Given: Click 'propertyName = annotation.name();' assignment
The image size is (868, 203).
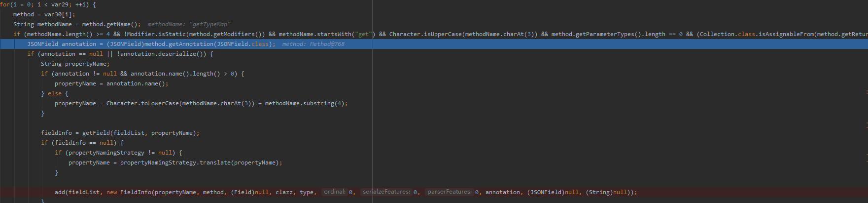Looking at the screenshot, I should pyautogui.click(x=111, y=83).
